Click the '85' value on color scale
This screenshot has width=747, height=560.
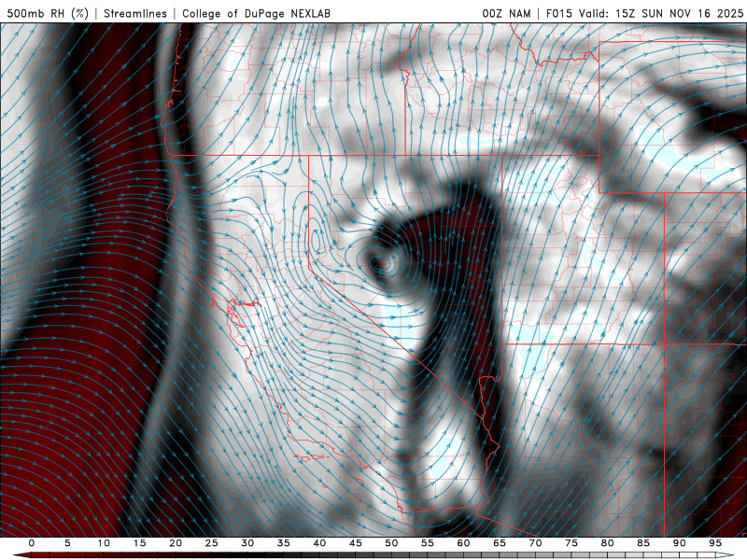[643, 543]
